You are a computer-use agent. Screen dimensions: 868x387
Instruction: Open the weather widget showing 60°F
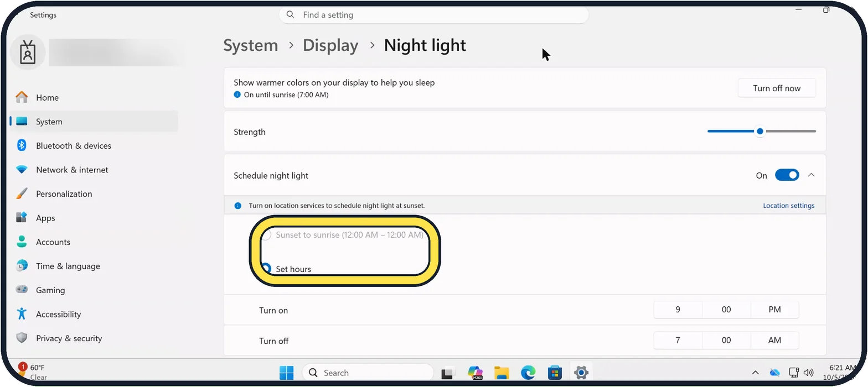33,372
